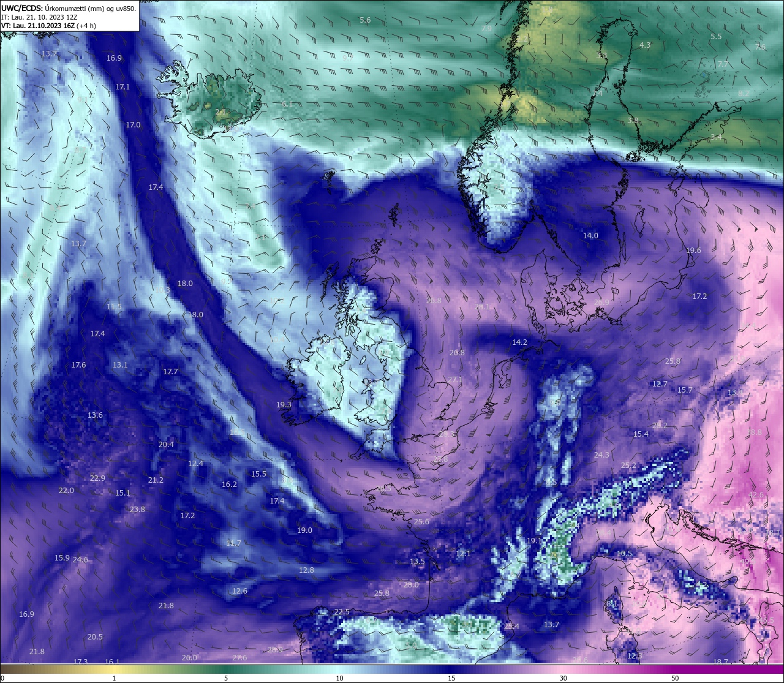Click the 'IT: Lau. 21. 10. 2023 12Z' line
This screenshot has height=683, width=784.
click(40, 17)
